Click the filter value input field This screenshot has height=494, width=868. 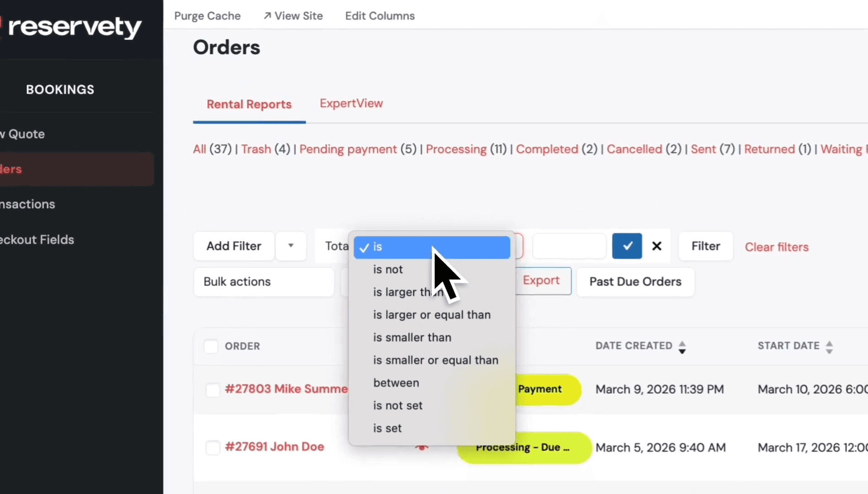click(x=569, y=246)
